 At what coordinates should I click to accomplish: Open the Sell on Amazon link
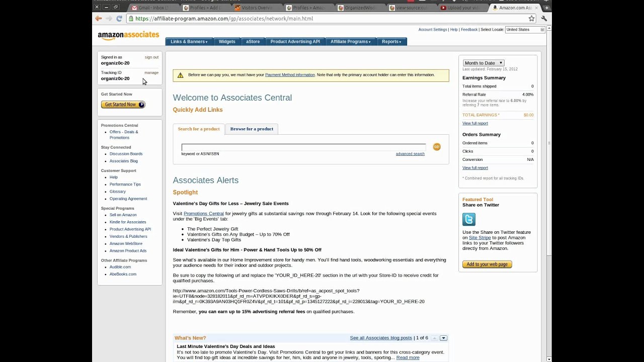click(123, 215)
